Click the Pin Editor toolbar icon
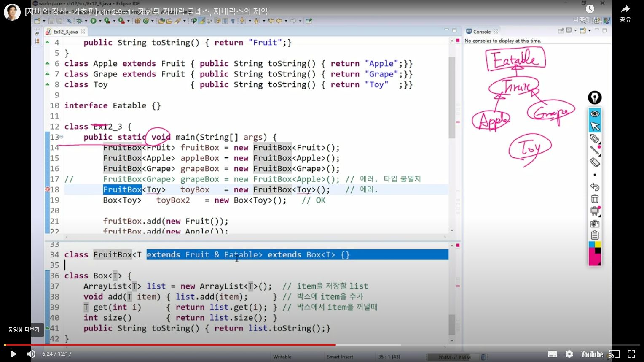Viewport: 644px width, 362px height. point(309,21)
